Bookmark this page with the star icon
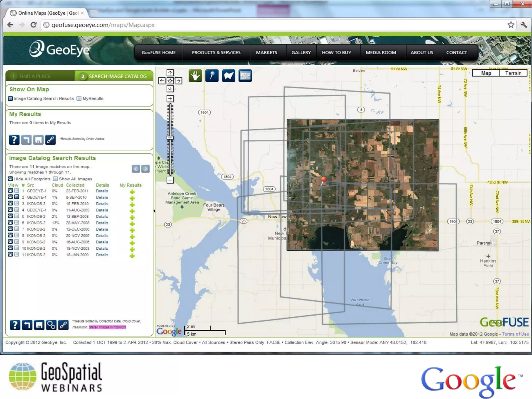The height and width of the screenshot is (399, 532). [x=511, y=25]
